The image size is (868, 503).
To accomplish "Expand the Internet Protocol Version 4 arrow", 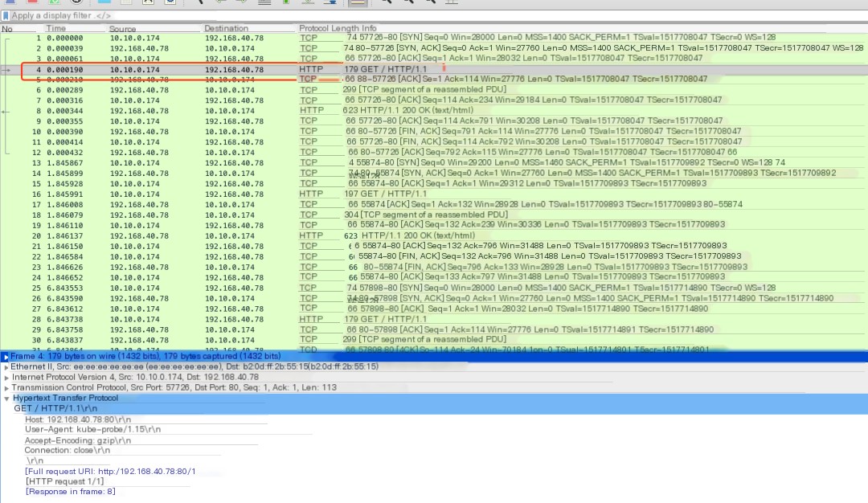I will click(6, 378).
